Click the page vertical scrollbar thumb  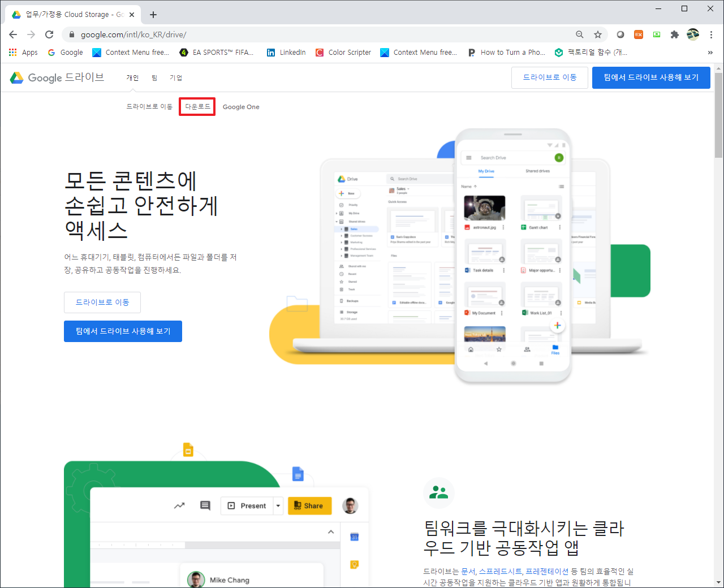[719, 115]
